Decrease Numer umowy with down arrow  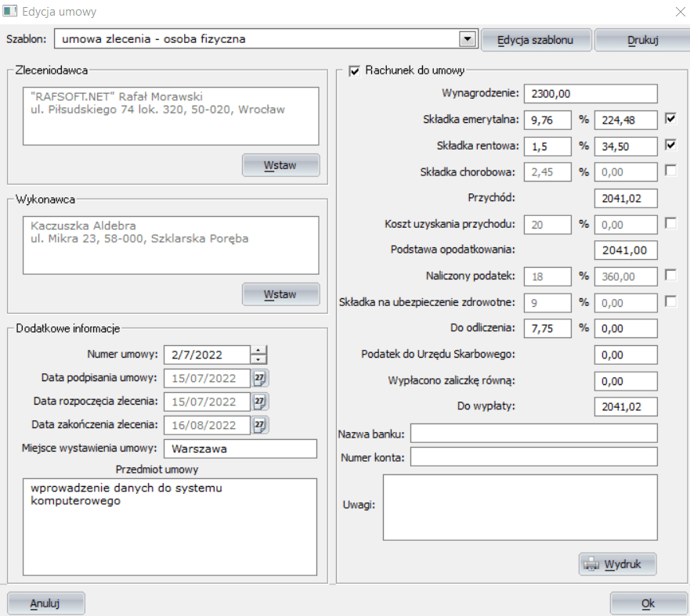tap(259, 359)
